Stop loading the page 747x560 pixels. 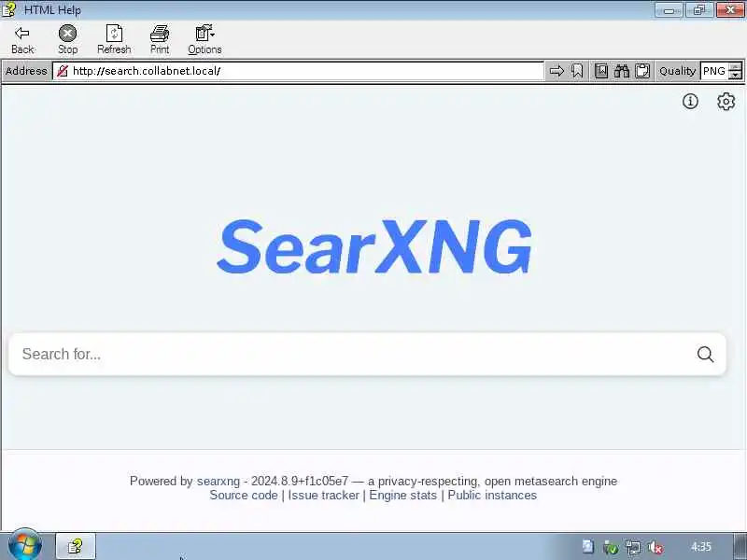(67, 39)
